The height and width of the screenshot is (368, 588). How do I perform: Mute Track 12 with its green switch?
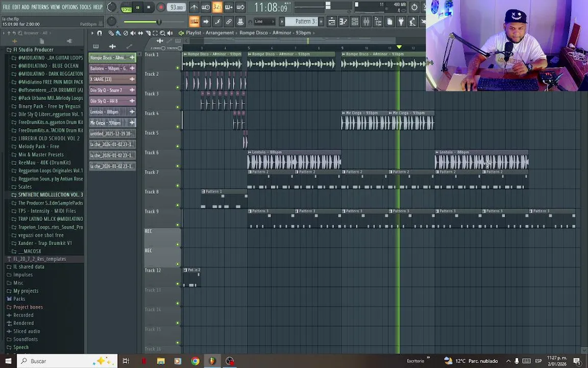click(x=178, y=284)
